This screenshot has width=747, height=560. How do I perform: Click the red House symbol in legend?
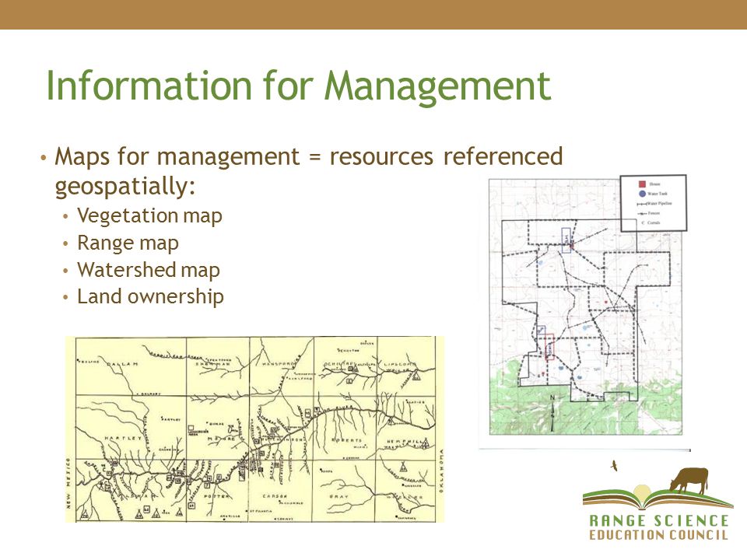642,184
